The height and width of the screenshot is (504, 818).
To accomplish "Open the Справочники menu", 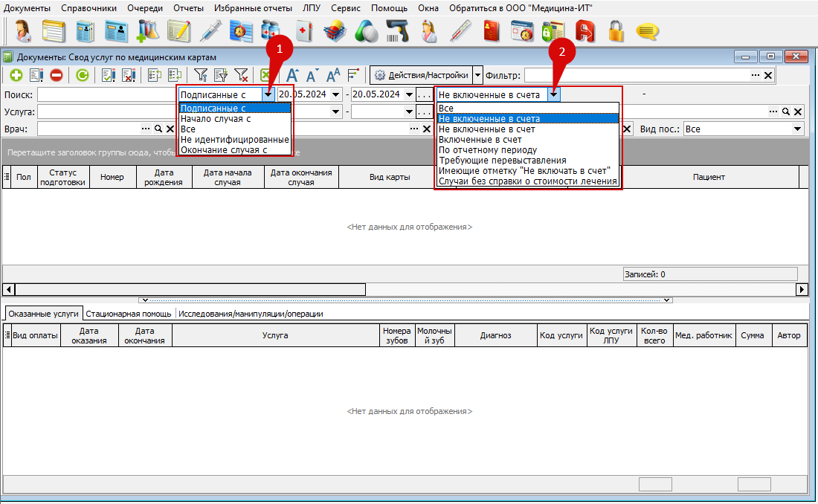I will coord(88,8).
